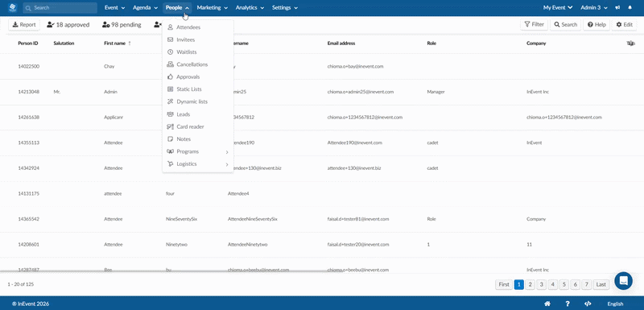The height and width of the screenshot is (310, 644).
Task: Expand the Marketing menu
Action: point(212,7)
